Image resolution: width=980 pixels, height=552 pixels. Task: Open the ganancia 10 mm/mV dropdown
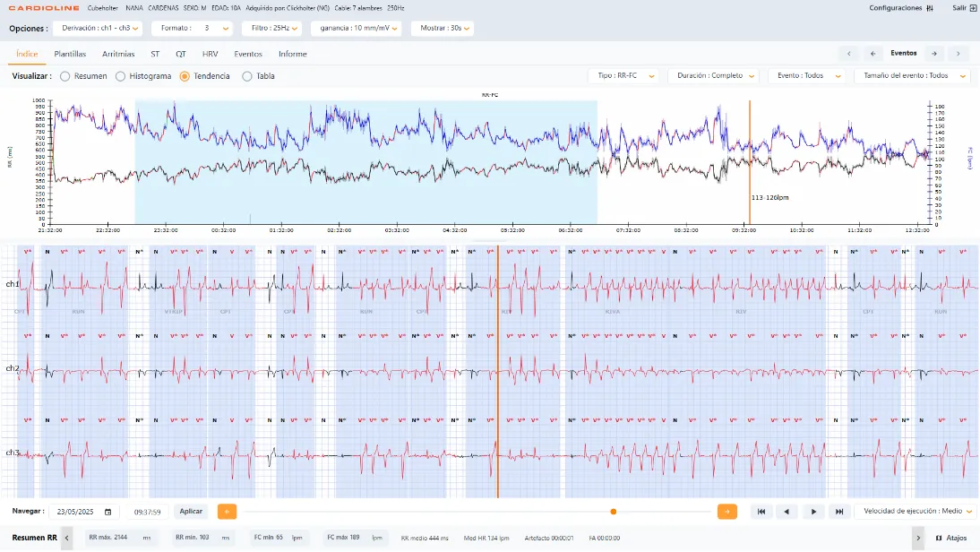pos(357,28)
